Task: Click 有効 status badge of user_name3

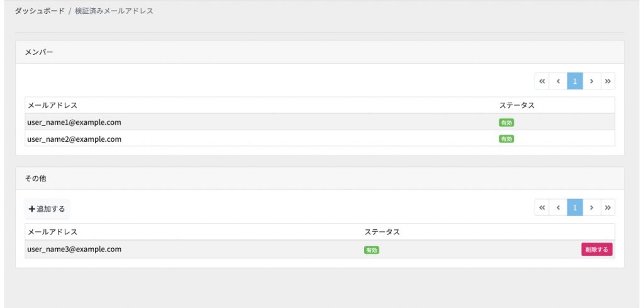Action: [372, 250]
